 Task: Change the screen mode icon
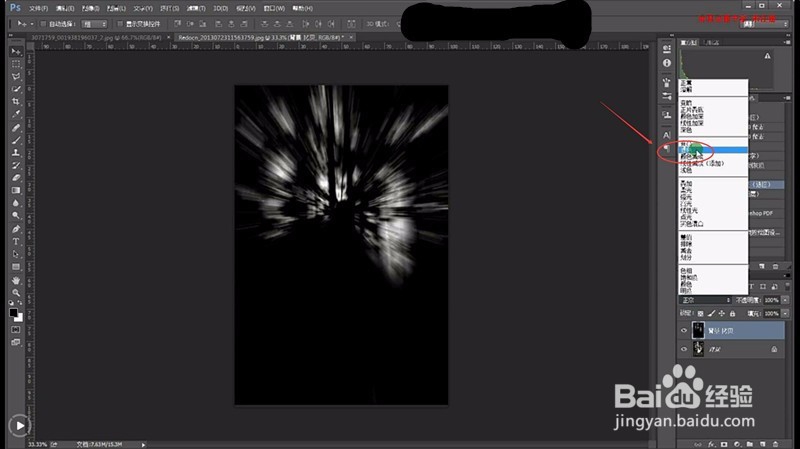16,342
